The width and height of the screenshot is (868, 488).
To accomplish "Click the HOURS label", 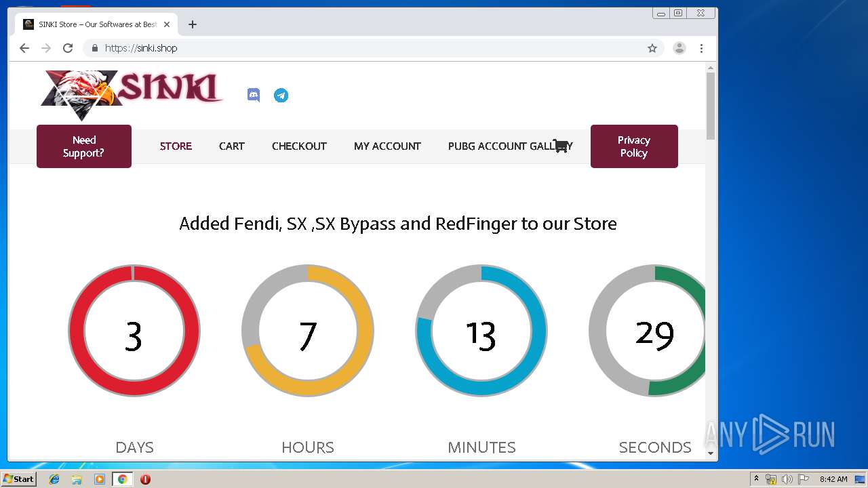I will point(308,447).
